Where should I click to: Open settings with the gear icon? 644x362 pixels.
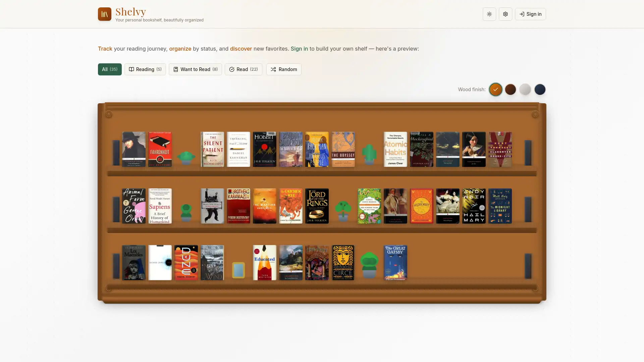pos(505,14)
